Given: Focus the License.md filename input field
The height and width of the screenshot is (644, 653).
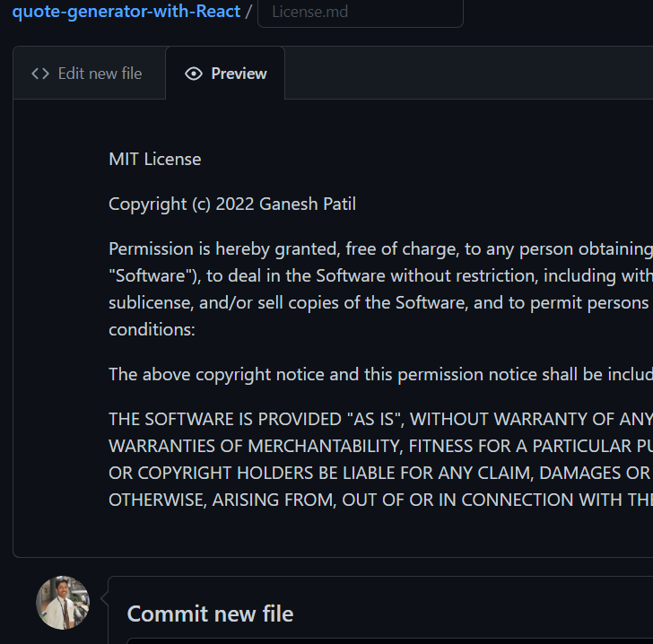Looking at the screenshot, I should tap(361, 13).
